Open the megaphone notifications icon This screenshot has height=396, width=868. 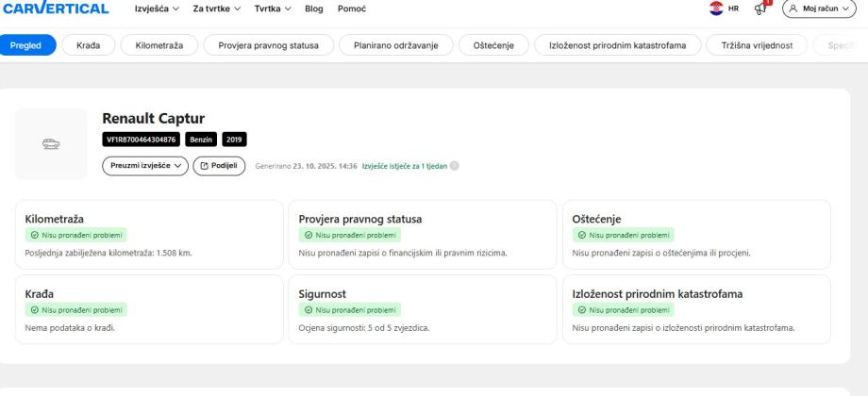point(761,8)
